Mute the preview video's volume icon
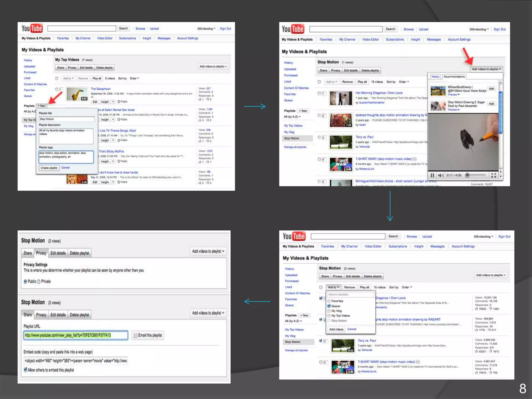Viewport: 532px width, 399px height. (x=441, y=175)
